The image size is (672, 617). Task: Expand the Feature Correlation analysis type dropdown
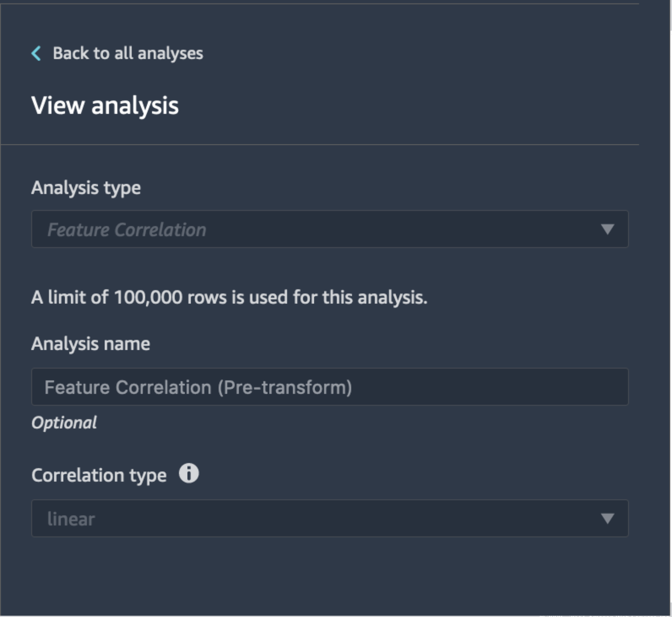coord(330,229)
